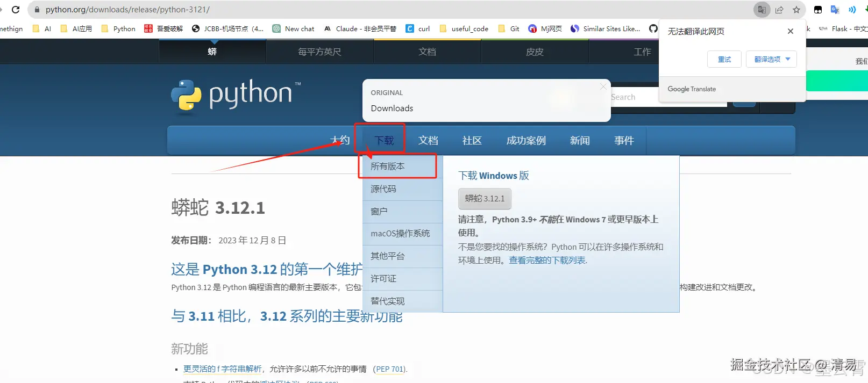Viewport: 868px width, 383px height.
Task: Click the 重试 retry button
Action: point(724,59)
